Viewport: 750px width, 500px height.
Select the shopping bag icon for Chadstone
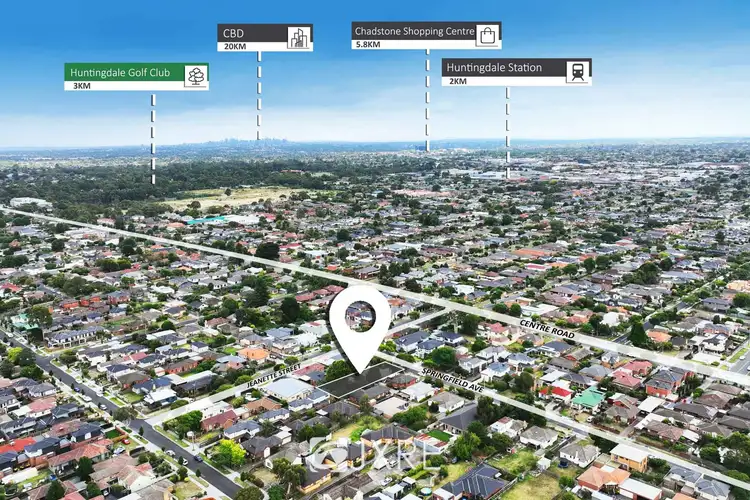487,34
